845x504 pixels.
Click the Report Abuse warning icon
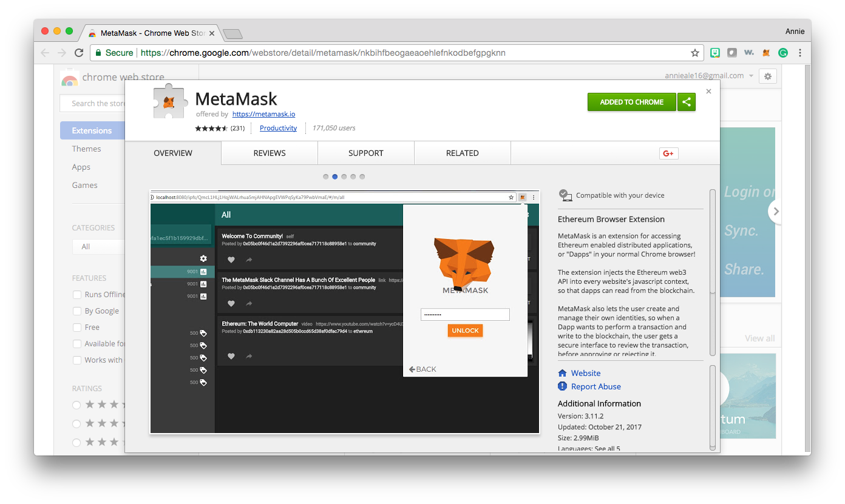point(562,386)
